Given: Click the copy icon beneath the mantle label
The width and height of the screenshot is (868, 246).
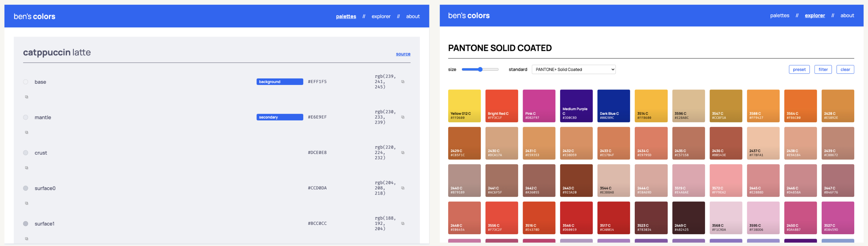Looking at the screenshot, I should point(27,133).
